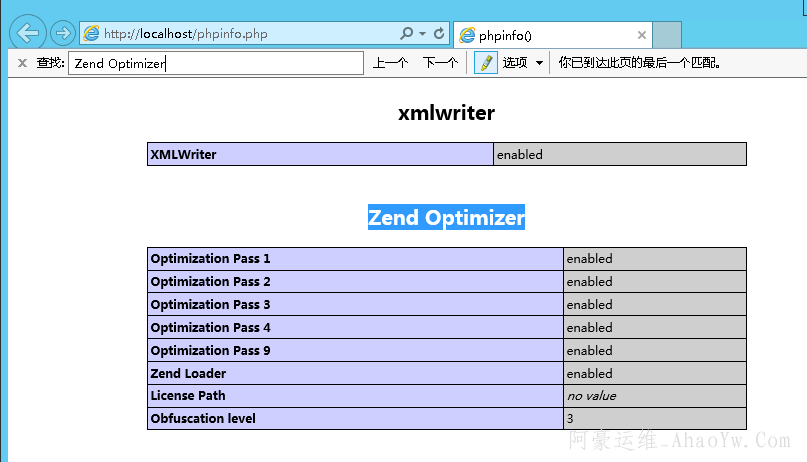Click the browser Forward arrow button
This screenshot has height=462, width=807.
(x=62, y=33)
